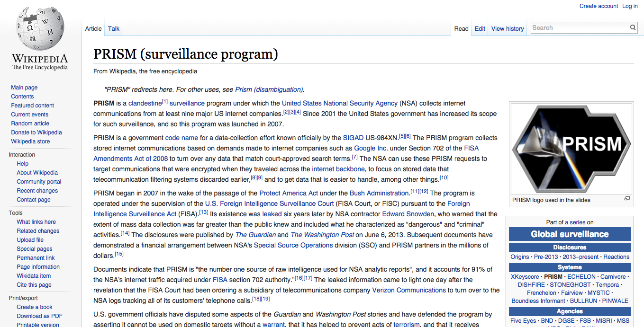The height and width of the screenshot is (327, 644).
Task: Open Related changes link
Action: pos(38,231)
